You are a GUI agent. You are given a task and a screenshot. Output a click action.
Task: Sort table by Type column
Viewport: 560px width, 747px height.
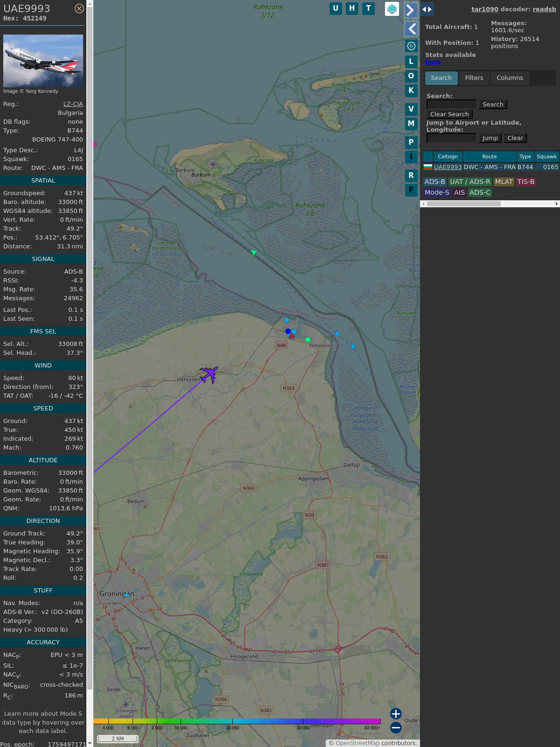pyautogui.click(x=525, y=157)
